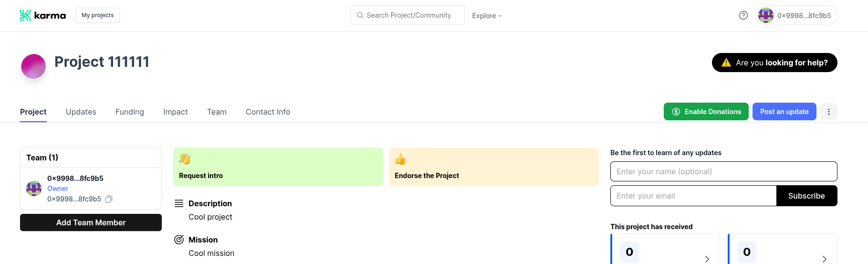
Task: Open the three-dot more options menu
Action: click(828, 112)
